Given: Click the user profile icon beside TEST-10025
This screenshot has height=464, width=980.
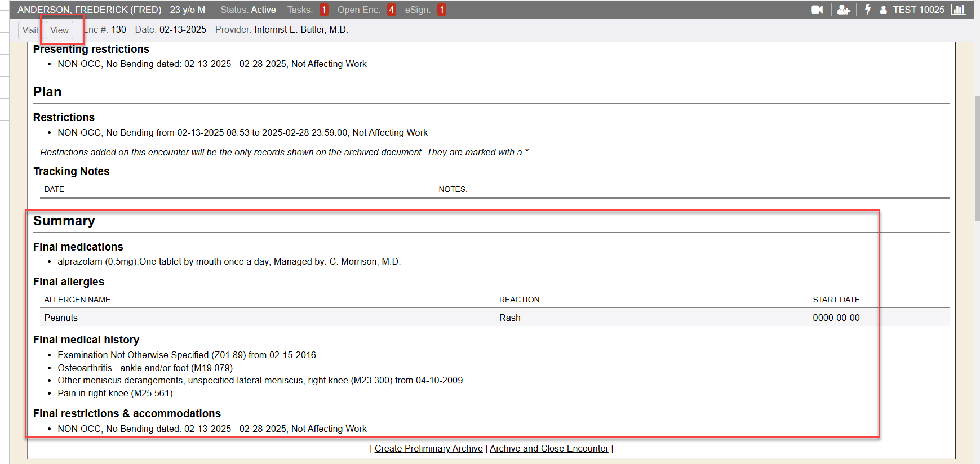Looking at the screenshot, I should 883,10.
